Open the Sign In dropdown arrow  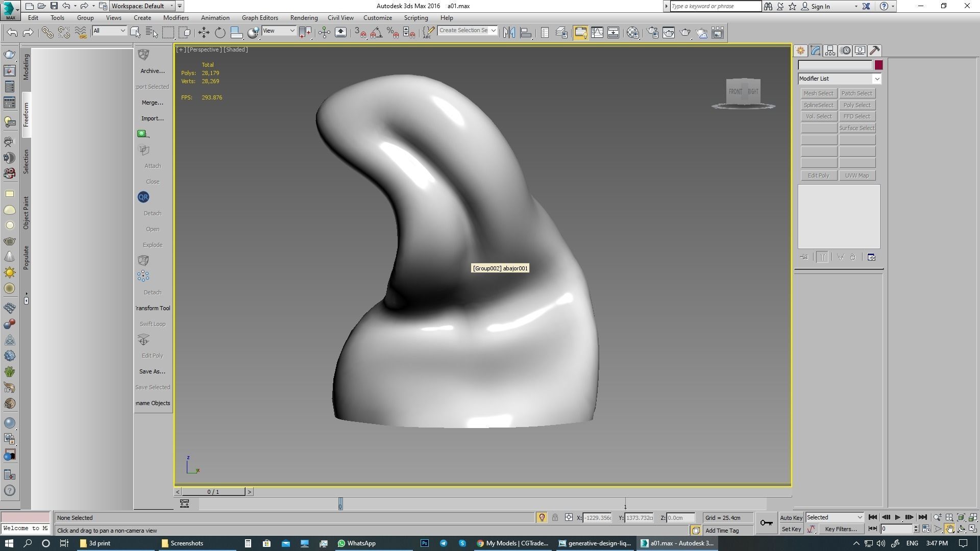coord(856,7)
